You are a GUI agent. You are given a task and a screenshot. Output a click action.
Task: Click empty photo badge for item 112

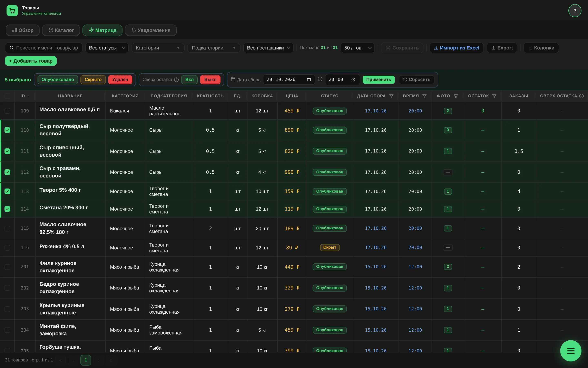pyautogui.click(x=448, y=172)
